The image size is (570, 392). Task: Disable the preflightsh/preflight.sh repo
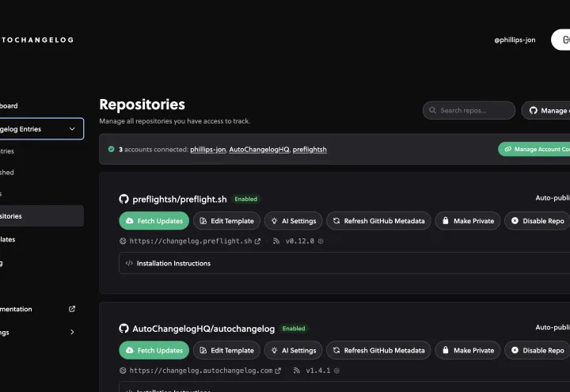tap(538, 221)
